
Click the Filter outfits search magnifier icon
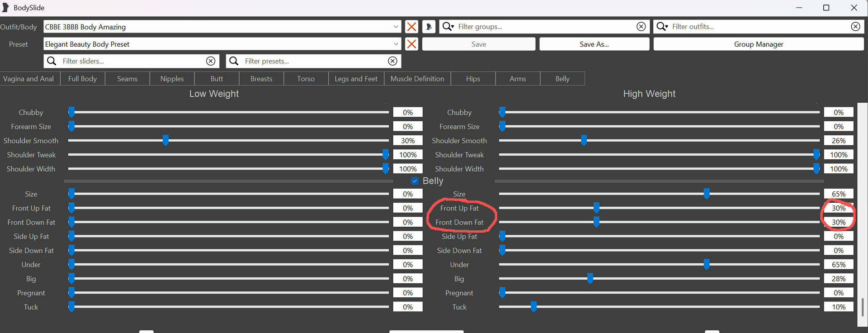tap(662, 27)
